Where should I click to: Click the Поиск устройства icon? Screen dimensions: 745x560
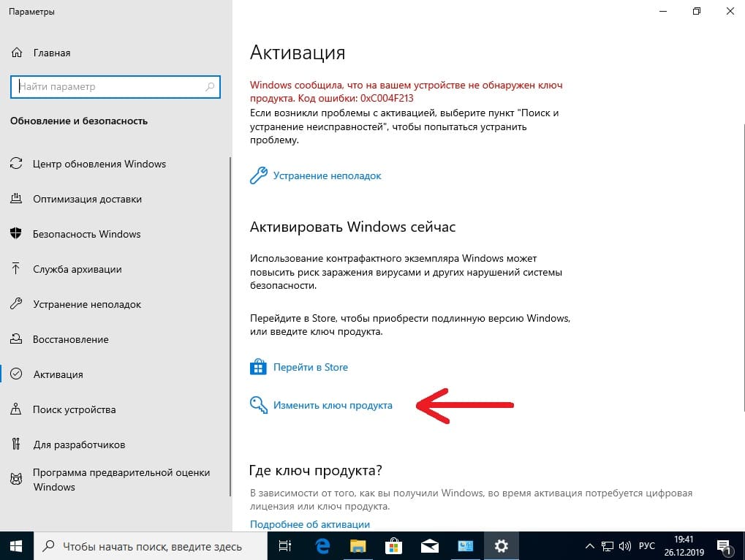(x=16, y=409)
